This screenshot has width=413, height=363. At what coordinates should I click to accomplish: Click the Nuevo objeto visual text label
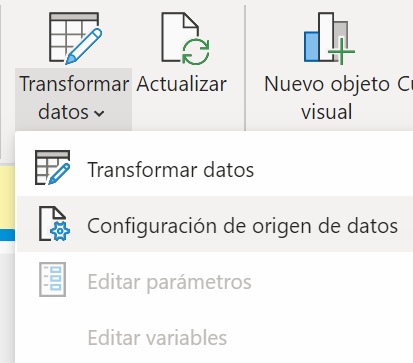[327, 97]
